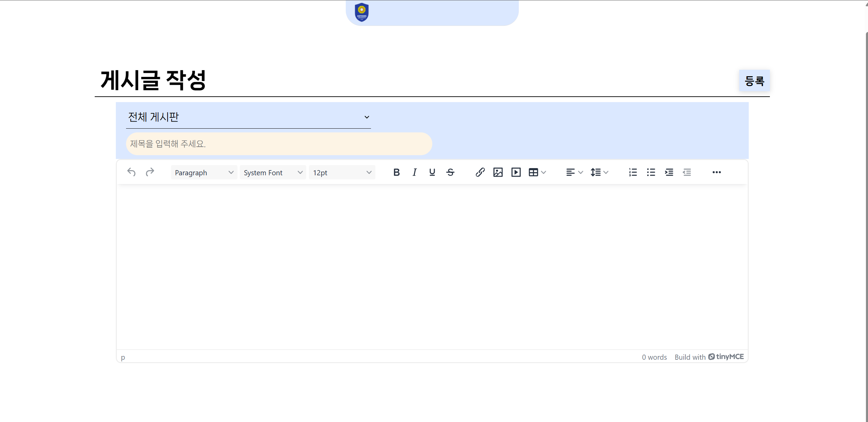
Task: Toggle bold formatting
Action: 396,172
